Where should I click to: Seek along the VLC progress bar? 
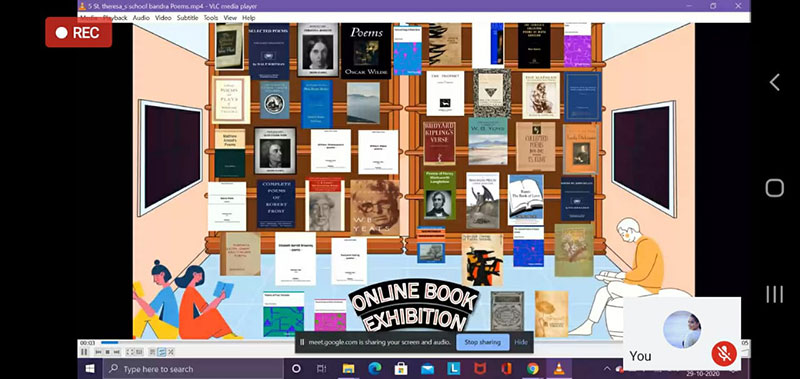coord(423,342)
